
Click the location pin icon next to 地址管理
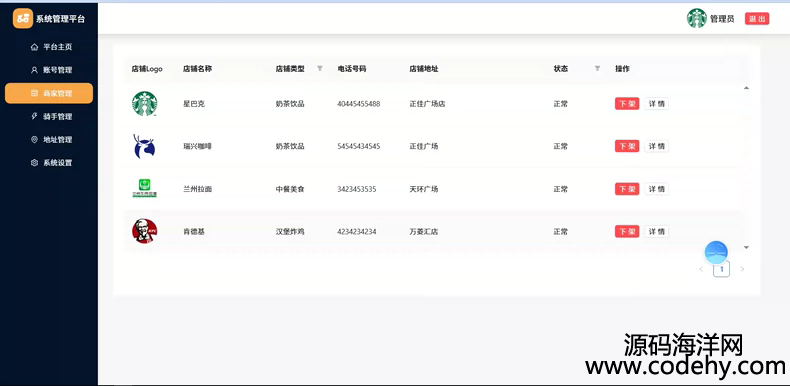click(34, 140)
